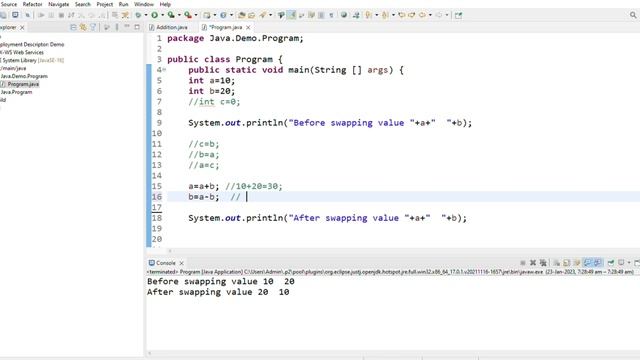Viewport: 640px width, 360px height.
Task: Toggle Show Whitespace Characters icon
Action: coord(331,15)
